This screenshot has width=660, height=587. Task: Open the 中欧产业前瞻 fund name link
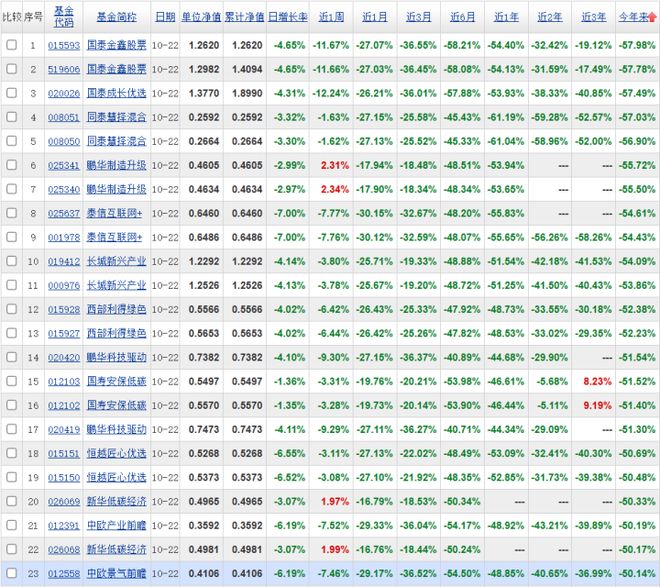tap(117, 526)
